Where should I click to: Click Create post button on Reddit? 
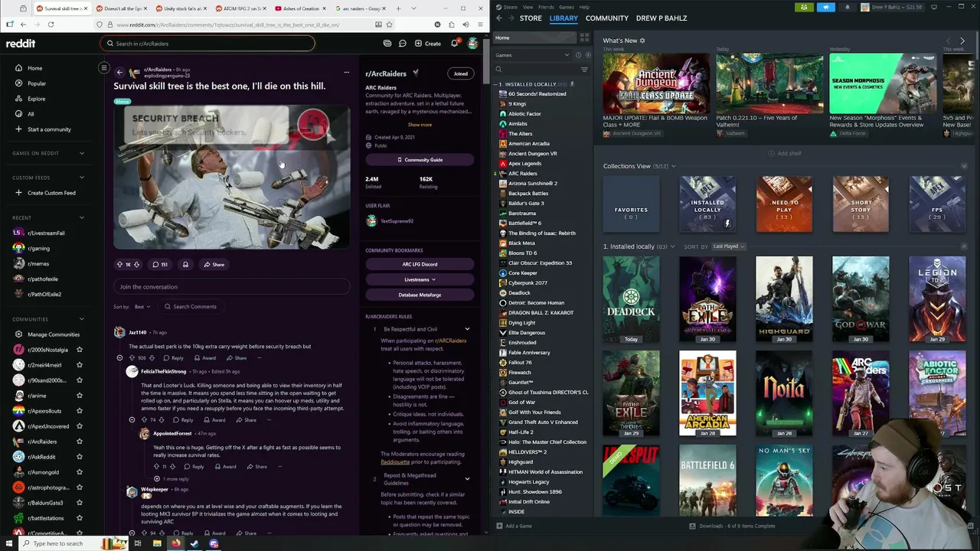[x=428, y=44]
